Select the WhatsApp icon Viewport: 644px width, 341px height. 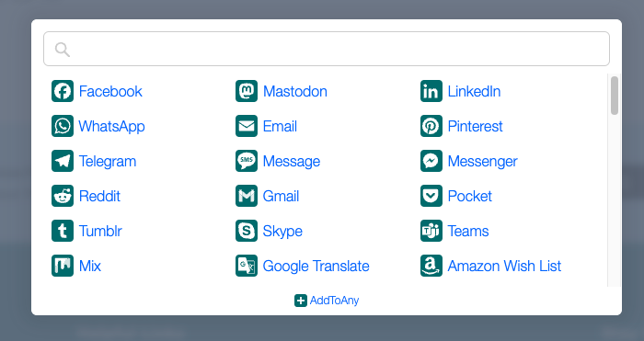click(63, 126)
